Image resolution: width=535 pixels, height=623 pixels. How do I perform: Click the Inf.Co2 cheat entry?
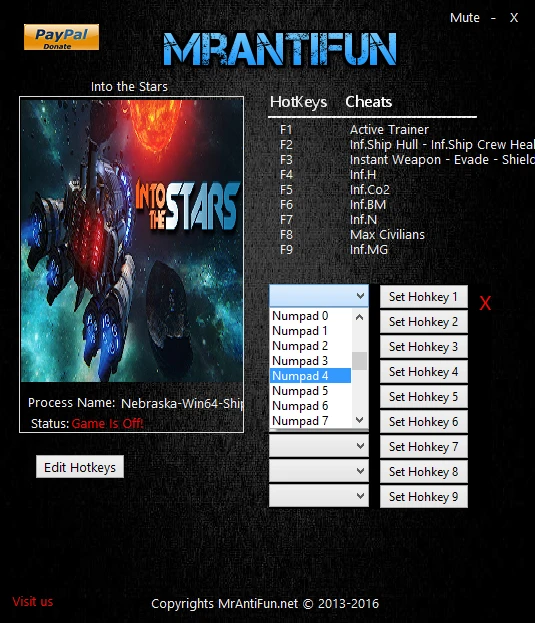coord(370,190)
